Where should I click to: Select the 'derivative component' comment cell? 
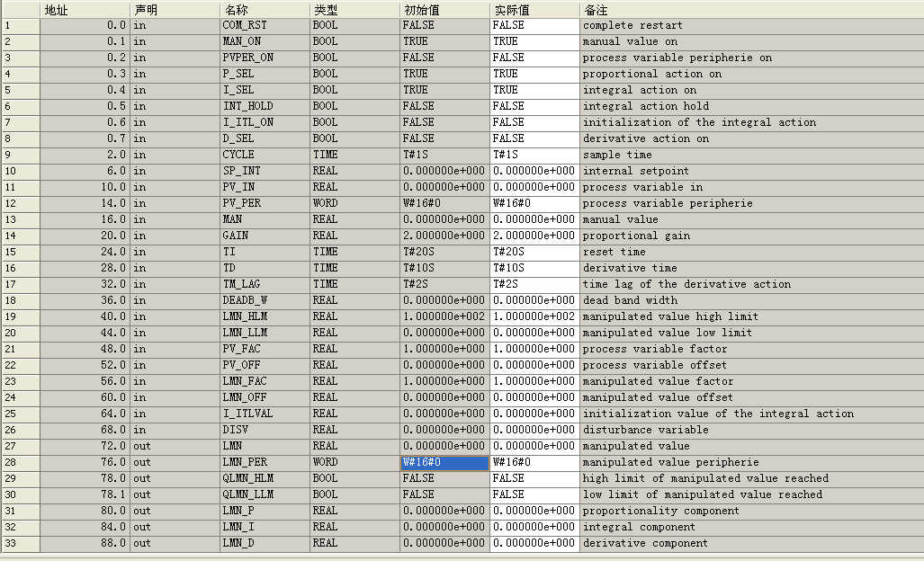click(750, 543)
